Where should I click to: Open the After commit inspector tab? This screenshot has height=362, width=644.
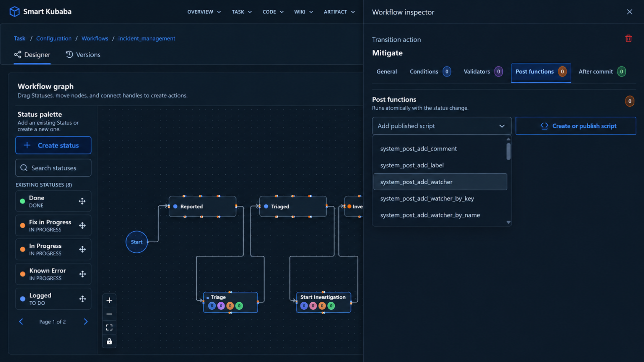(602, 72)
